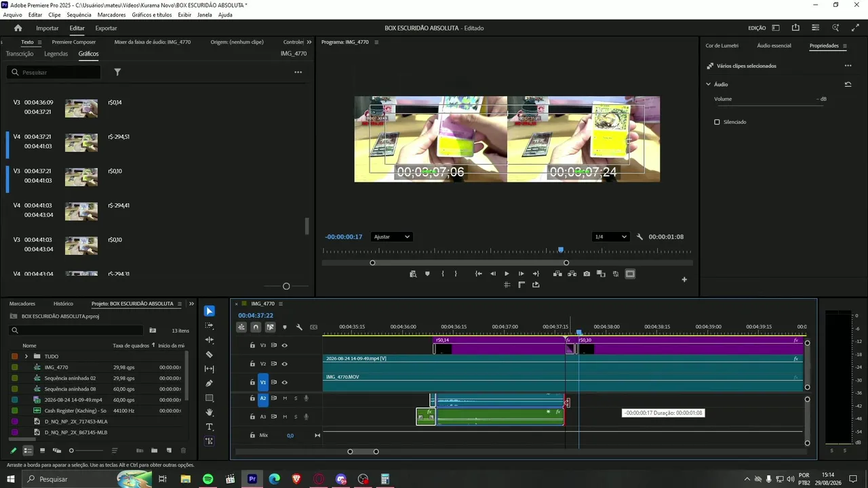Mark In point in program monitor
The height and width of the screenshot is (488, 868).
[x=443, y=274]
